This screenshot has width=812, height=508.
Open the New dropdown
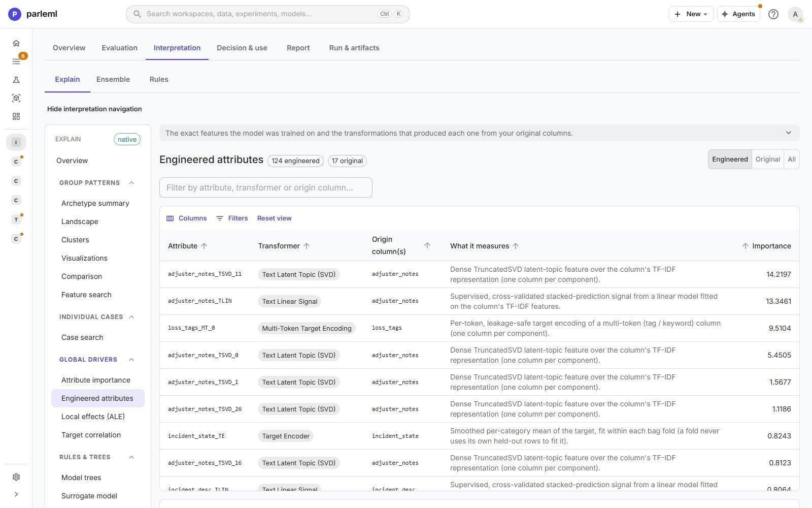(691, 14)
